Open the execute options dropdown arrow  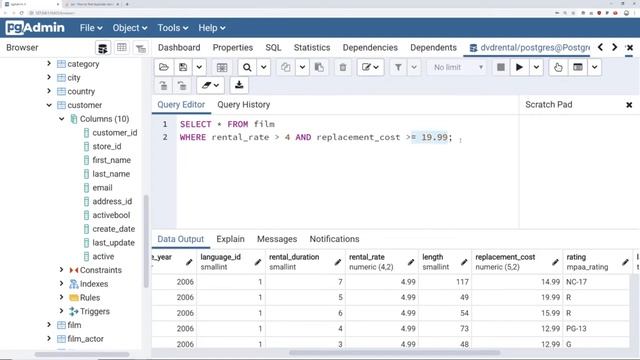[536, 67]
